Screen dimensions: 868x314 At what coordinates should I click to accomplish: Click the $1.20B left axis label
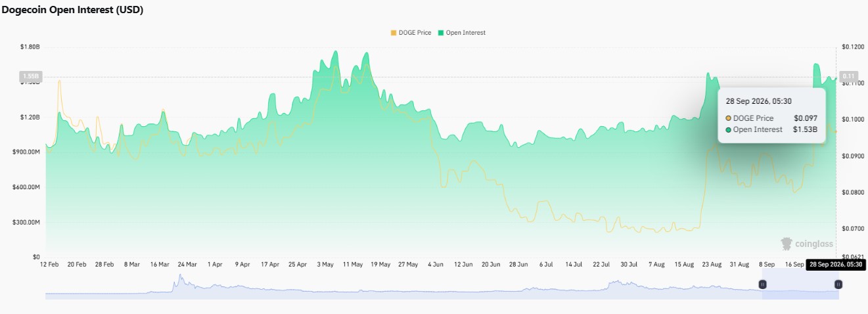coord(29,117)
